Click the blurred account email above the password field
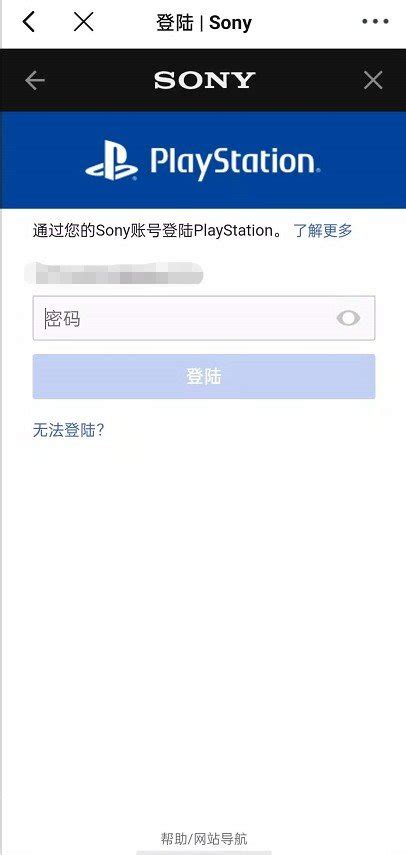 tap(113, 273)
